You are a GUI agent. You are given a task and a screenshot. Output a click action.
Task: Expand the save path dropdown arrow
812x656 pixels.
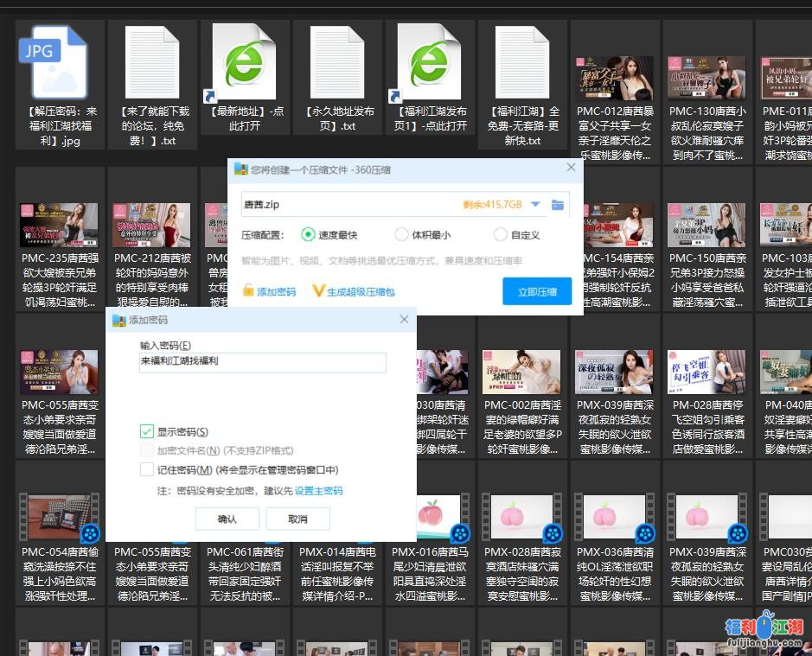pos(535,205)
